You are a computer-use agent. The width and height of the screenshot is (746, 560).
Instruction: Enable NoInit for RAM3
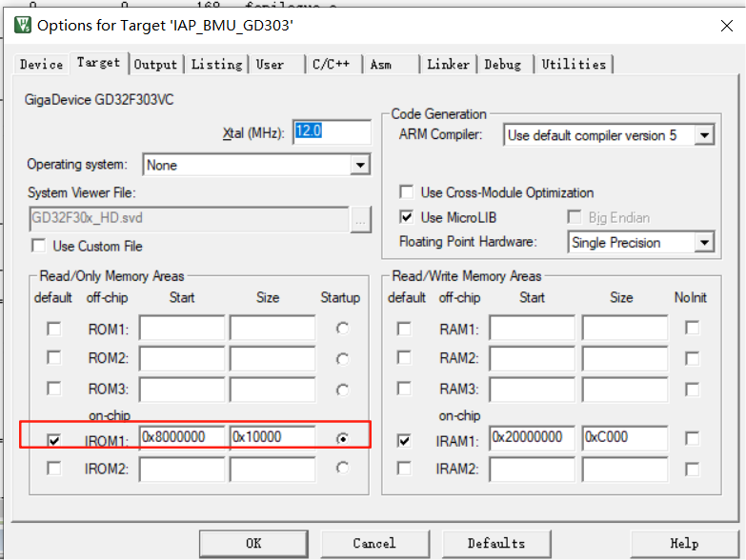click(x=693, y=390)
